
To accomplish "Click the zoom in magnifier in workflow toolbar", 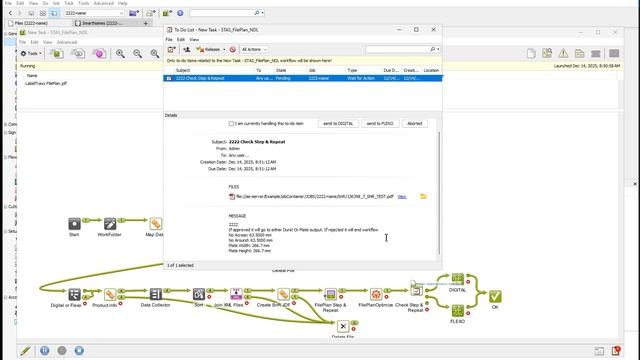I will click(120, 53).
